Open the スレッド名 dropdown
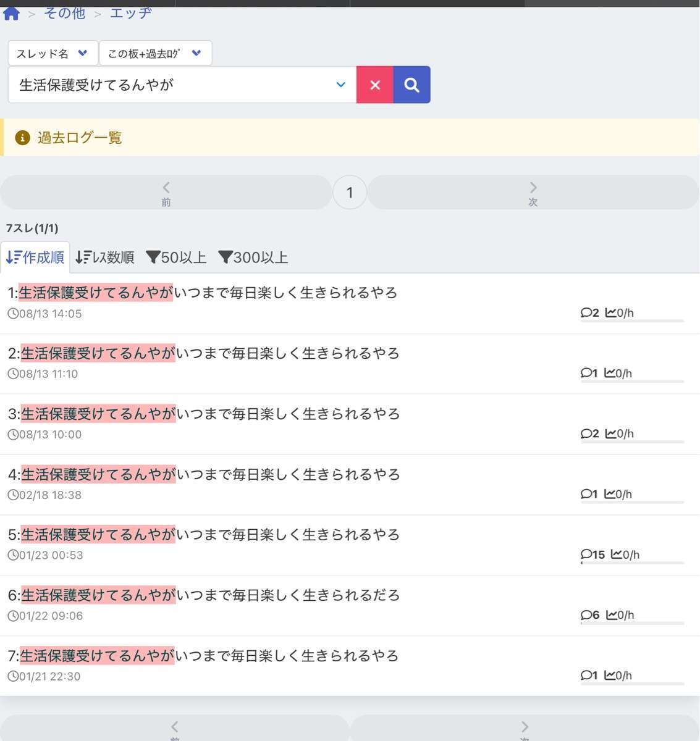The height and width of the screenshot is (741, 700). (53, 54)
